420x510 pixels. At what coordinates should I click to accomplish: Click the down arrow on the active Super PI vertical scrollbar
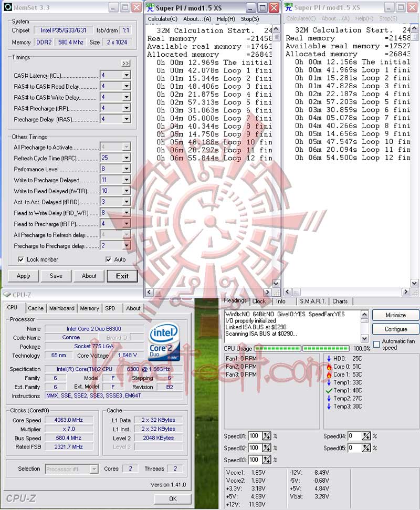point(276,284)
